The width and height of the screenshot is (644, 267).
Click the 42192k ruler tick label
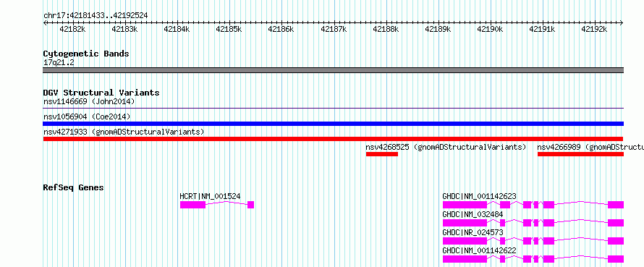click(x=594, y=29)
